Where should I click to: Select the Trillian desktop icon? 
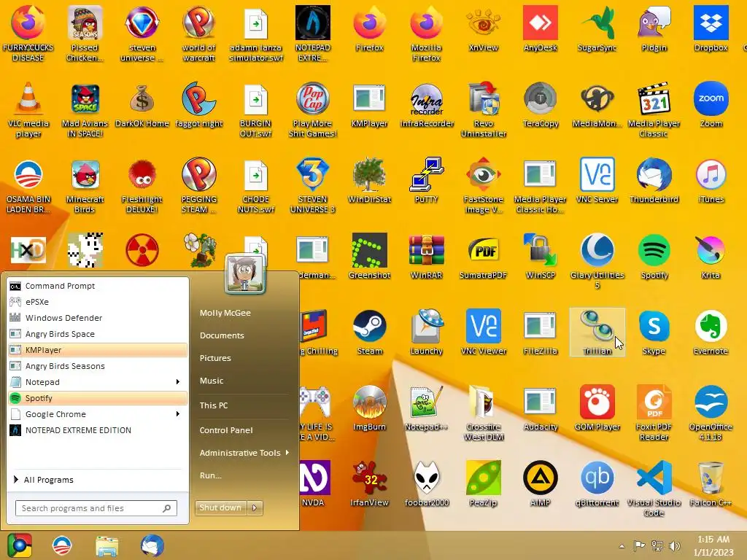pyautogui.click(x=597, y=332)
